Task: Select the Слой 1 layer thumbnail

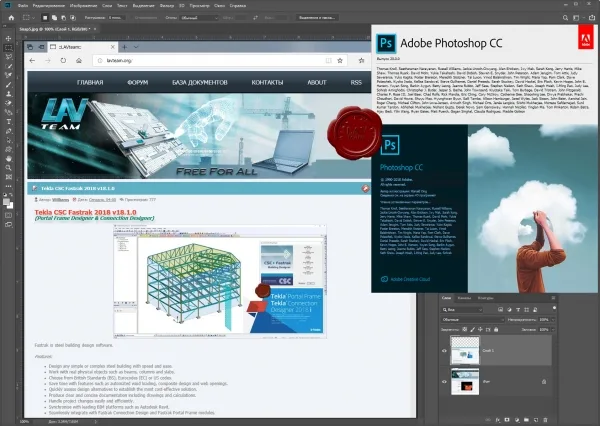Action: (x=465, y=351)
